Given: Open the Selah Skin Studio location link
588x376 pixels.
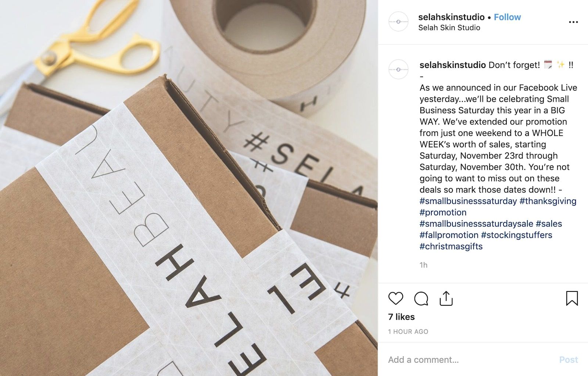Looking at the screenshot, I should coord(449,28).
